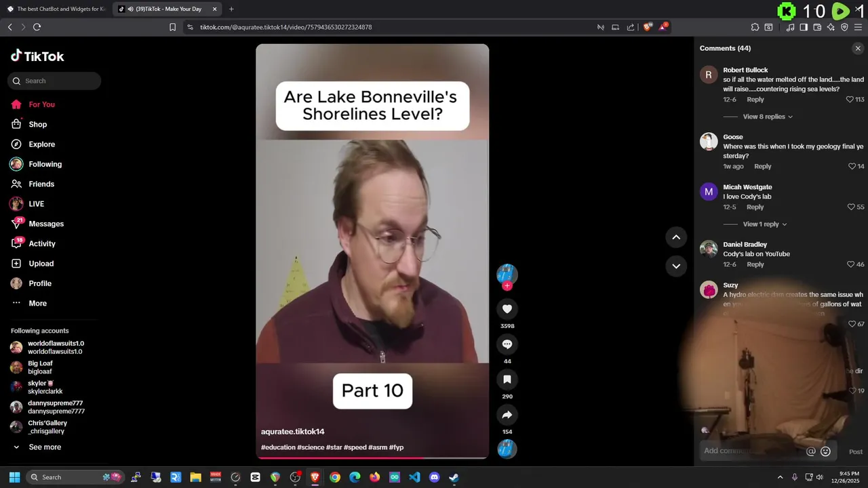Open Visual Studio Code from taskbar
The height and width of the screenshot is (488, 868).
pyautogui.click(x=414, y=477)
